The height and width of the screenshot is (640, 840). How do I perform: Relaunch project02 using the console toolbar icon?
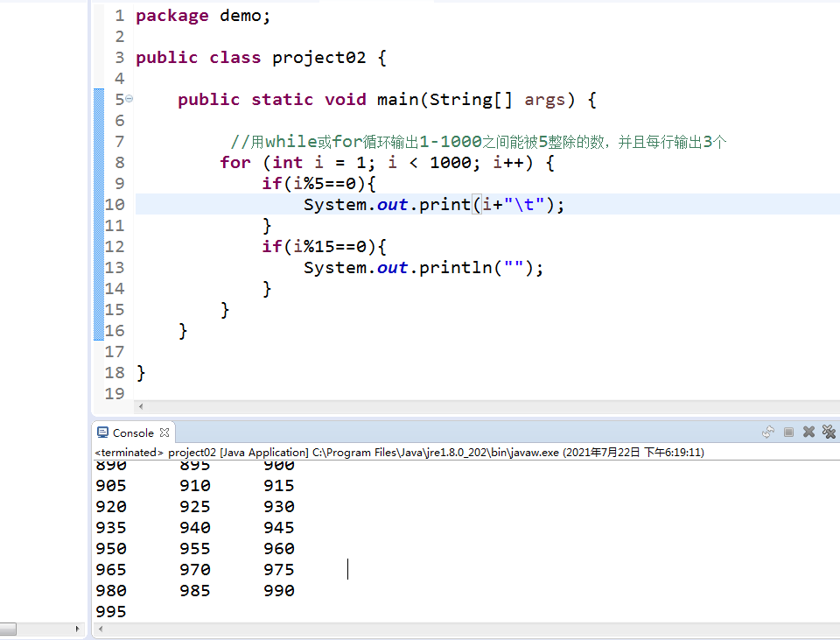point(768,432)
